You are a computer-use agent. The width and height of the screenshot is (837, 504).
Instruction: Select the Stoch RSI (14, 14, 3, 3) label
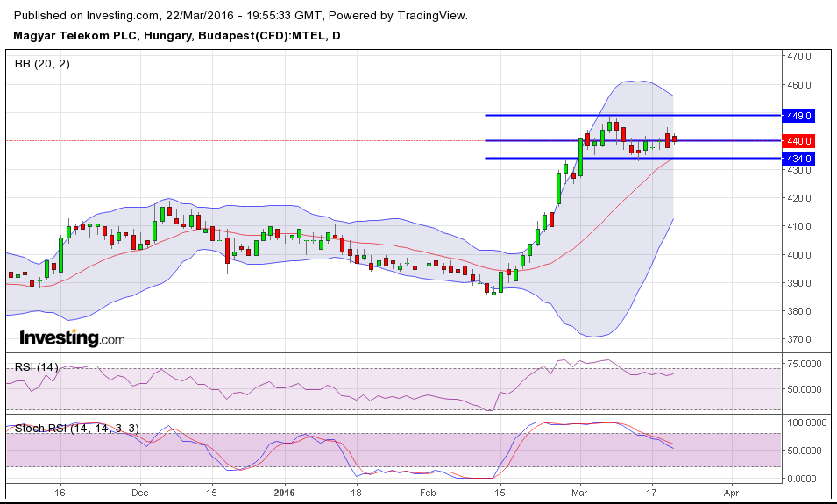76,428
